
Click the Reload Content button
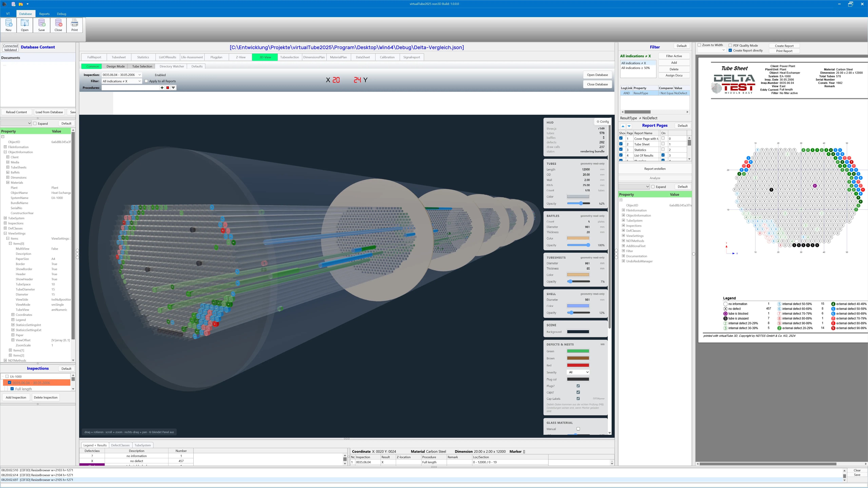(16, 112)
